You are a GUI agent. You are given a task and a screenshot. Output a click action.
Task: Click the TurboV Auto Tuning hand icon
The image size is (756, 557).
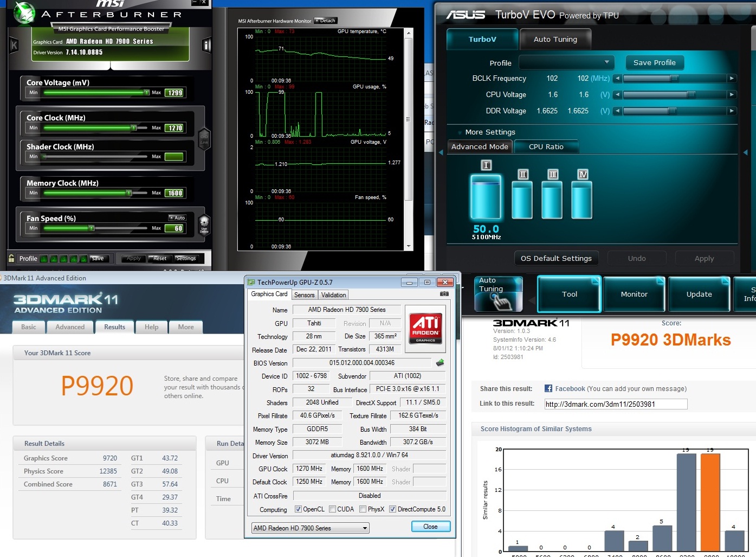499,294
